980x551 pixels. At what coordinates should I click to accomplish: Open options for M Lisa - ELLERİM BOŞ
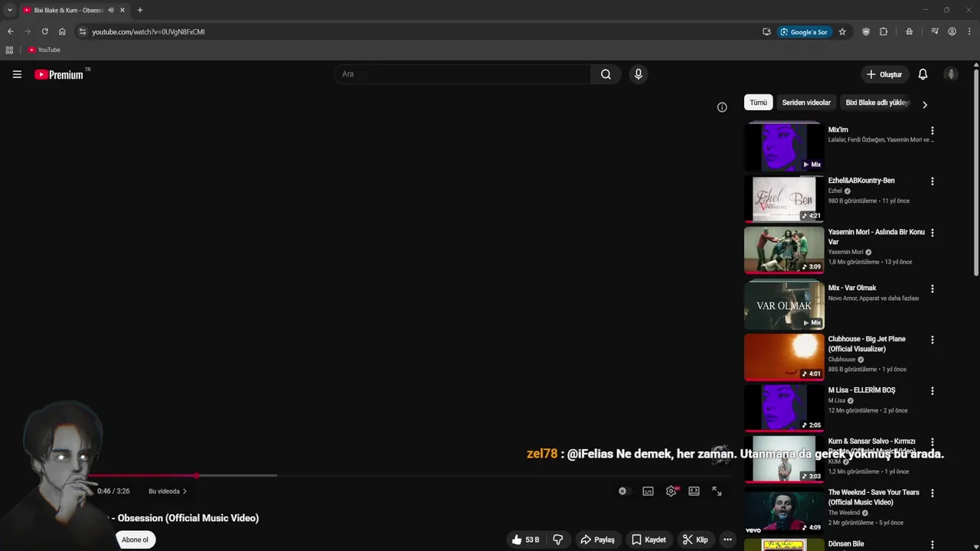click(933, 391)
